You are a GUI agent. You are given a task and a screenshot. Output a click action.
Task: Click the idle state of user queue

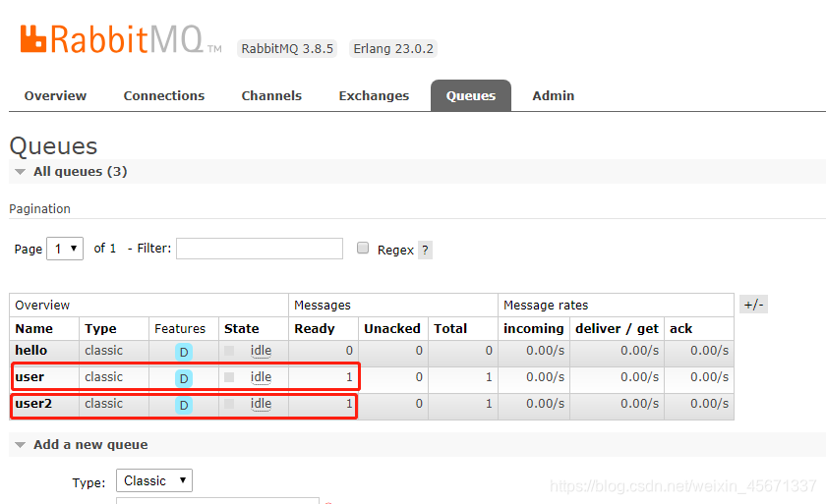(x=261, y=377)
